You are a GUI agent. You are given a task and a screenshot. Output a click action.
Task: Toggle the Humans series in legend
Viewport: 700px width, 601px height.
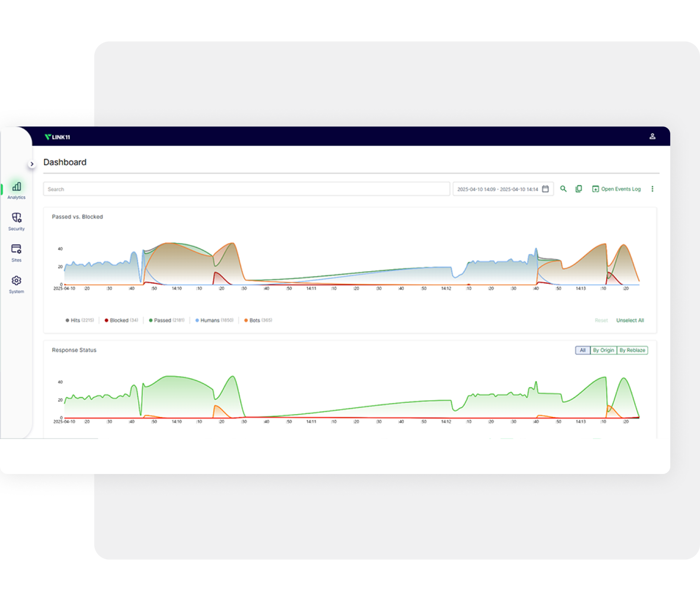[214, 320]
